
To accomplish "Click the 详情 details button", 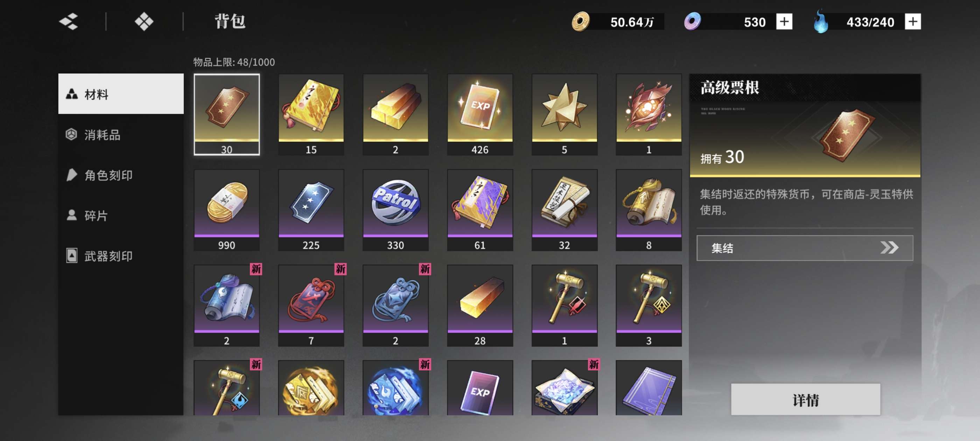I will (x=805, y=400).
